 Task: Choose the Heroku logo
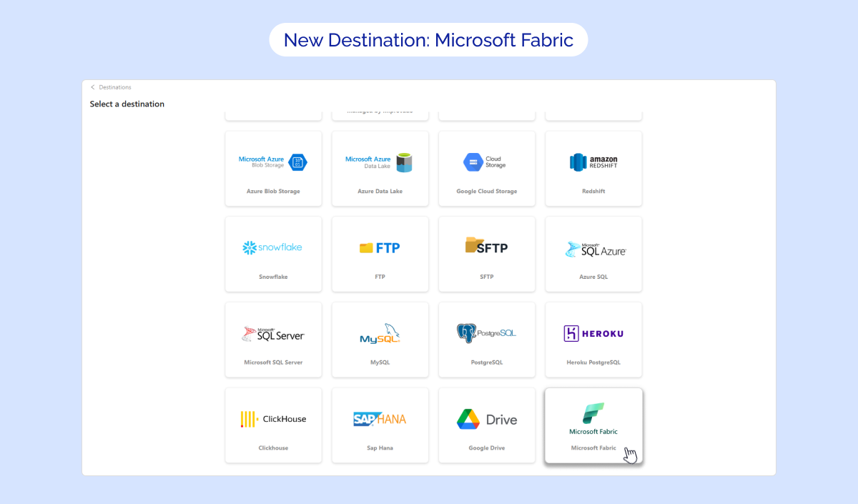tap(593, 334)
